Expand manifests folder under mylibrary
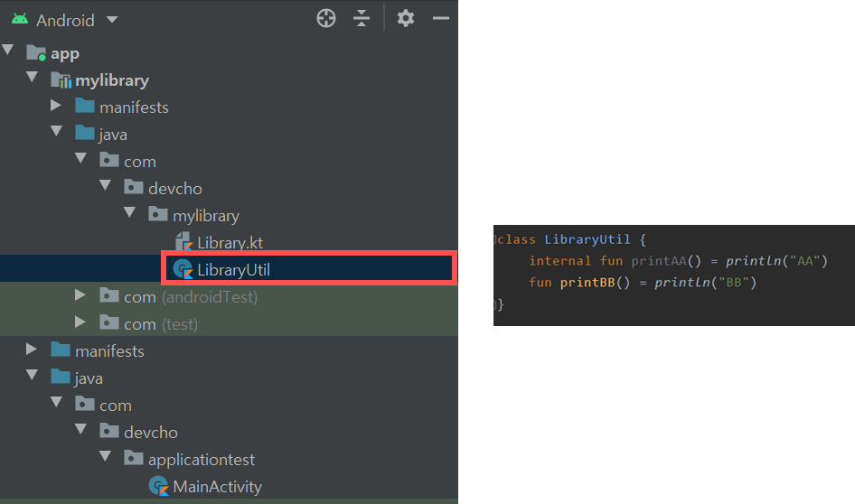The width and height of the screenshot is (855, 504). click(56, 105)
